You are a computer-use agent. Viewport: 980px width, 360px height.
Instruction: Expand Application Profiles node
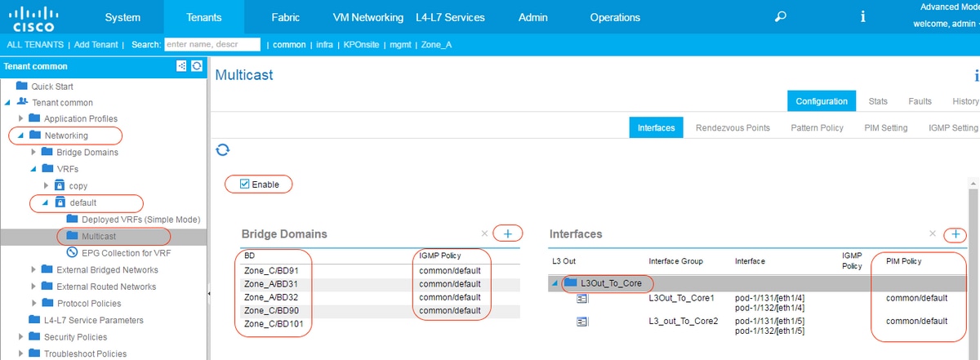(21, 119)
